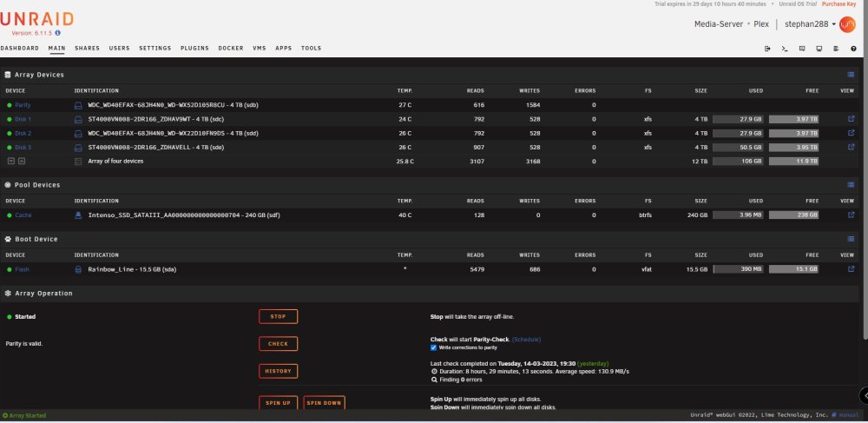Open the Disk 2 device link
This screenshot has width=868, height=423.
click(x=23, y=134)
